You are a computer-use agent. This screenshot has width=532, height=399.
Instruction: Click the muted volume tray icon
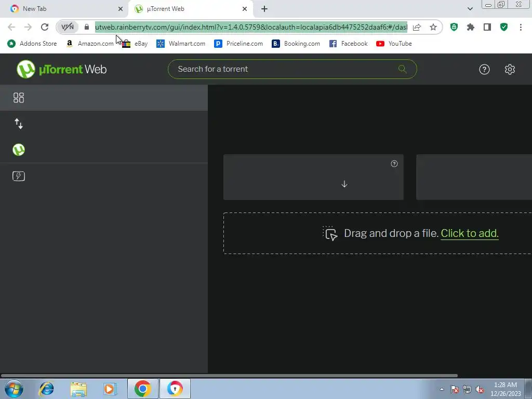point(480,390)
